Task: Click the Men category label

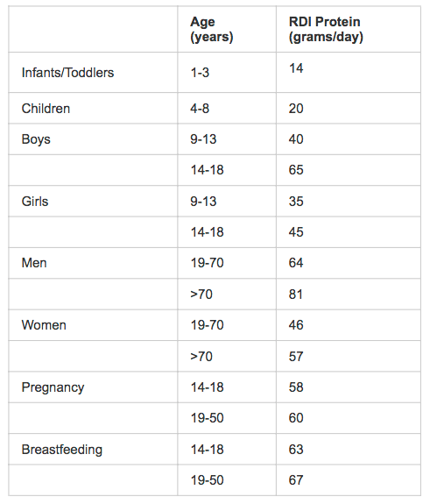Action: [34, 263]
